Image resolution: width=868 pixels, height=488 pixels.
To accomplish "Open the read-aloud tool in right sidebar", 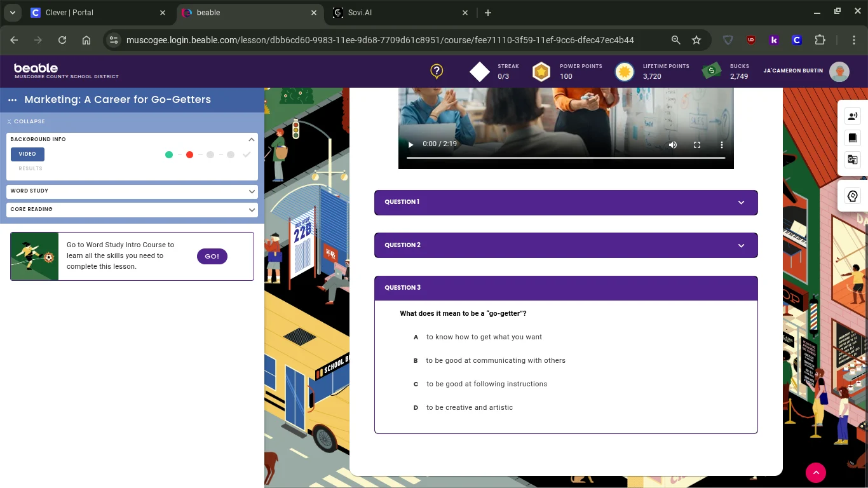I will click(x=853, y=116).
